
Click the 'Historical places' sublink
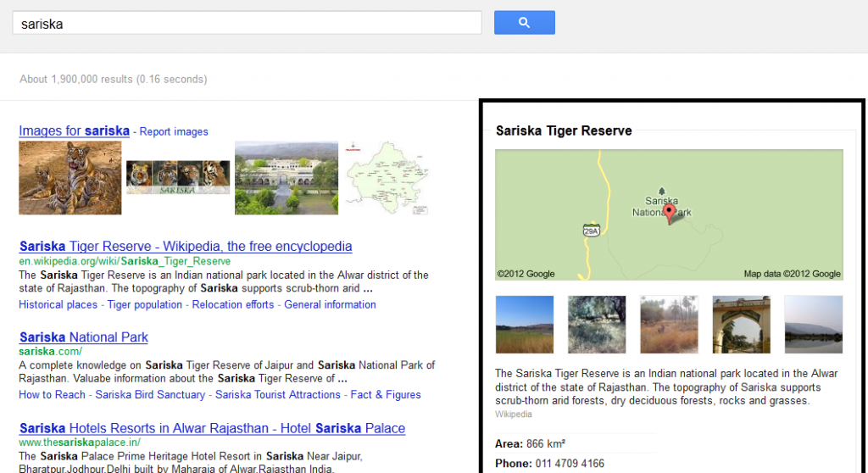tap(58, 304)
